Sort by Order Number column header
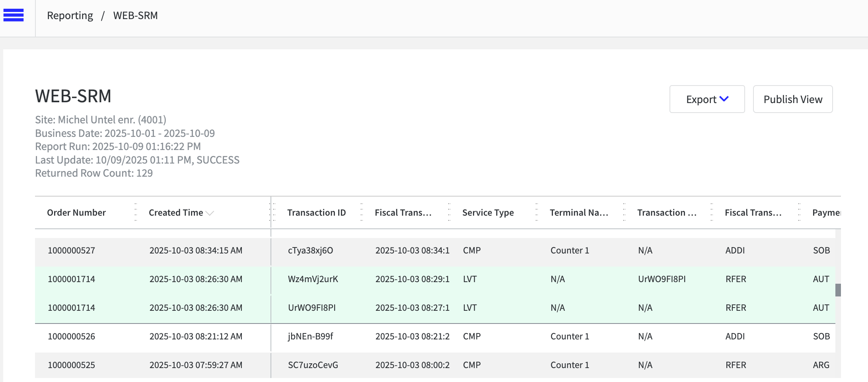The image size is (868, 382). 76,212
